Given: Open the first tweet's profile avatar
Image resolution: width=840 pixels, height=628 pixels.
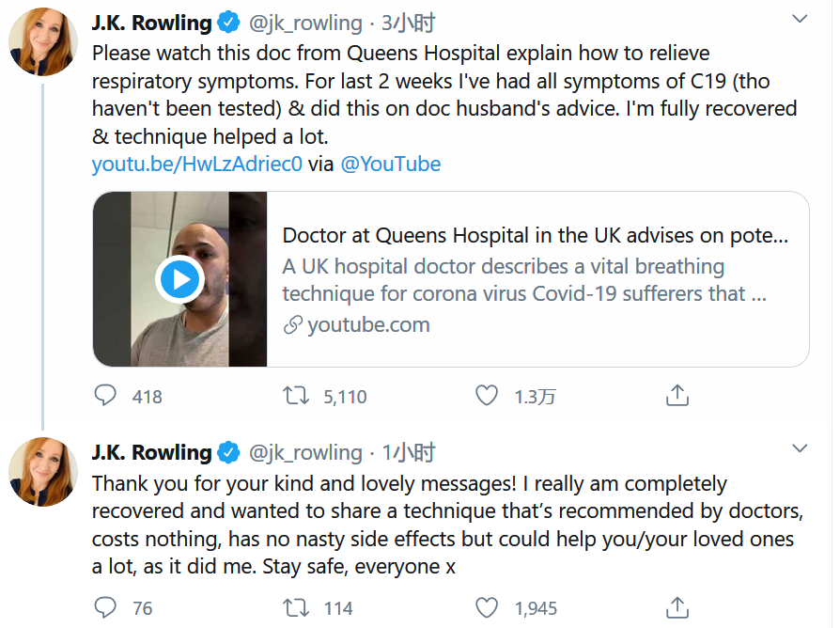Looking at the screenshot, I should [43, 43].
